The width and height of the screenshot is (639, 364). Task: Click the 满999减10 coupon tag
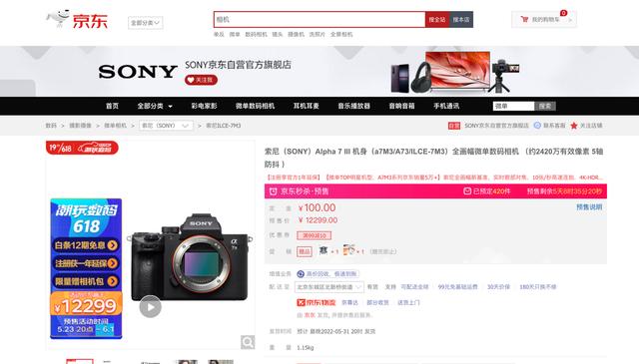tap(314, 235)
